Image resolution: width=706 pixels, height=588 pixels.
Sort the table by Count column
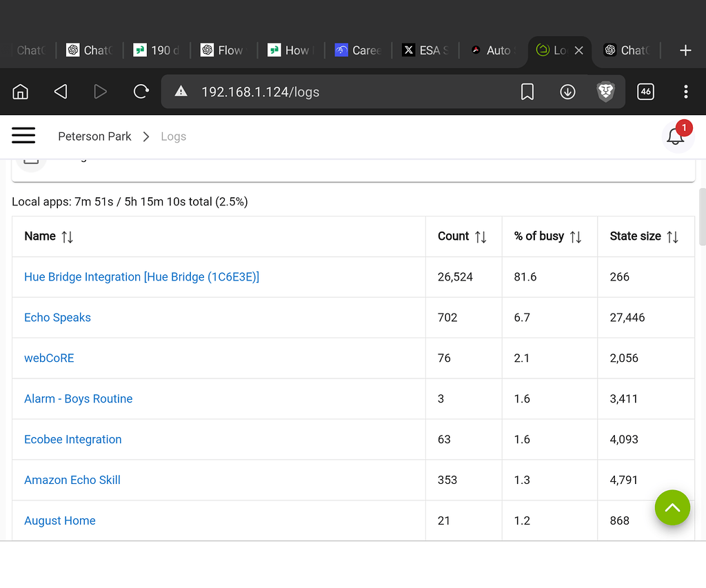(481, 236)
